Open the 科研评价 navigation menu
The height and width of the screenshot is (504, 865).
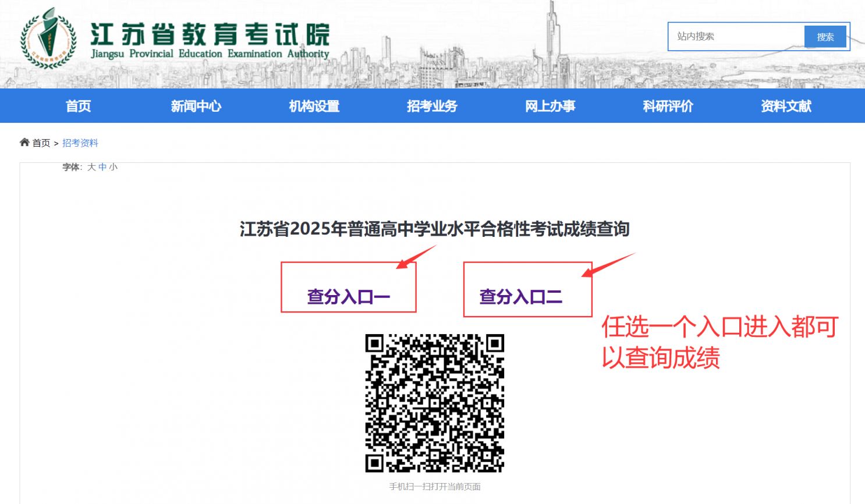668,106
